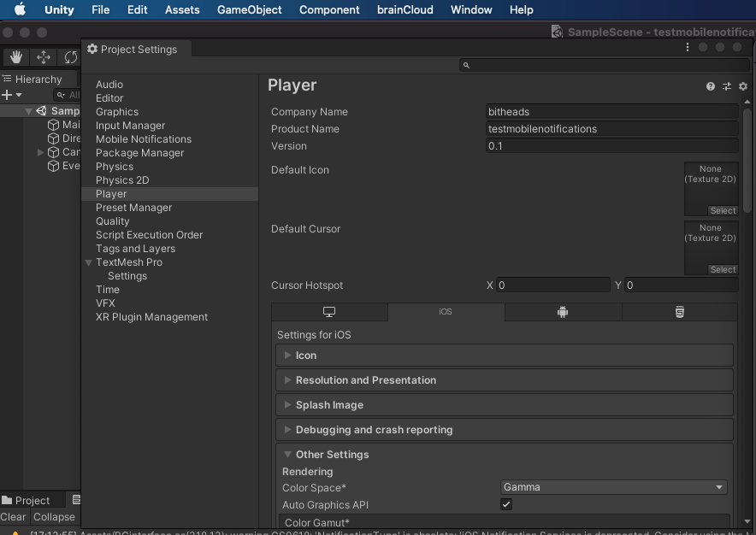Open XR Plugin Management settings

tap(152, 317)
